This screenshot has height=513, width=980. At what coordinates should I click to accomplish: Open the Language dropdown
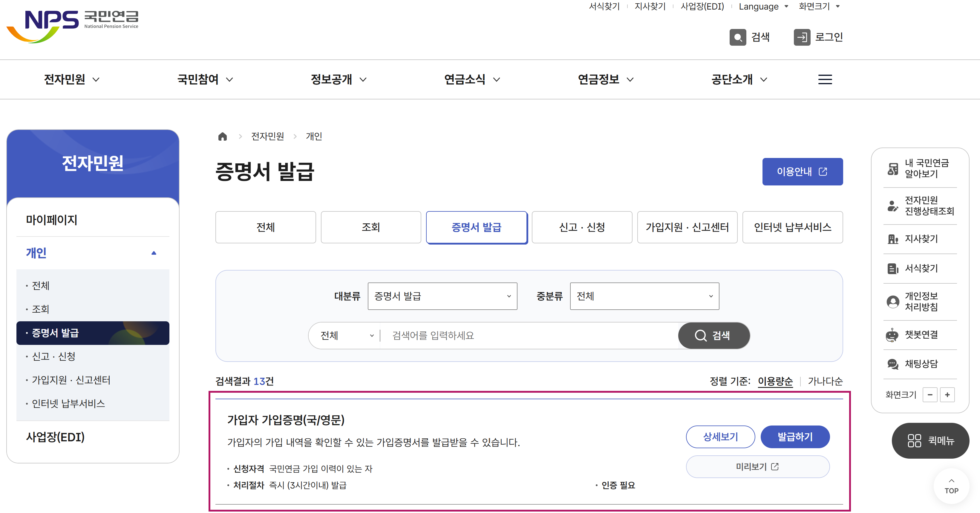[763, 7]
